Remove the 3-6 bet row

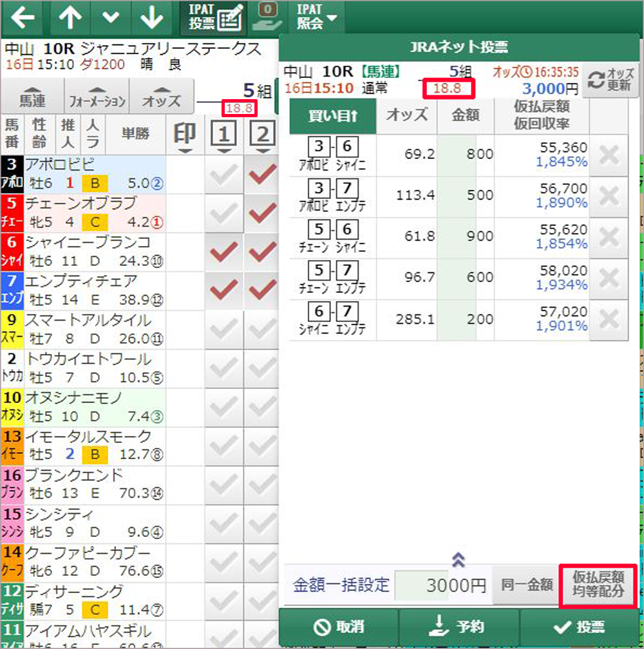609,155
